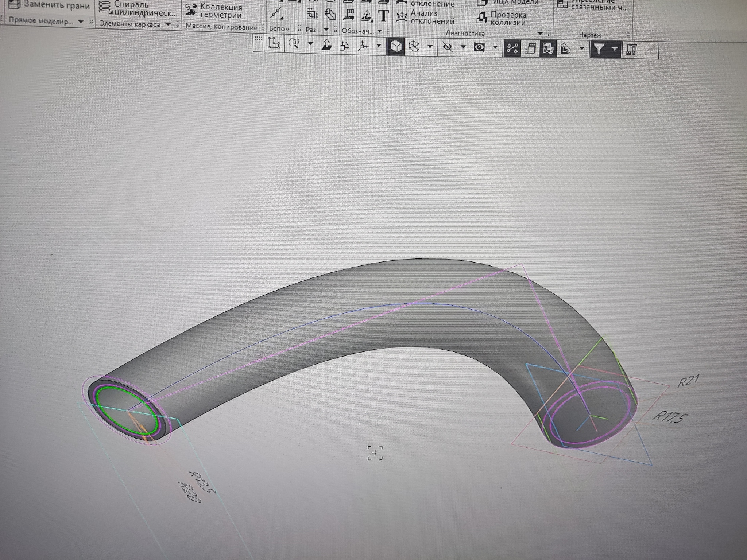Click the local coordinate system icon
The width and height of the screenshot is (747, 560).
coord(363,46)
